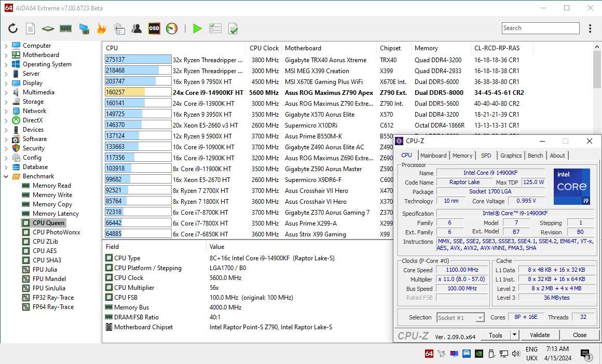Select the Memory Latency benchmark
The height and width of the screenshot is (364, 602).
pyautogui.click(x=56, y=214)
